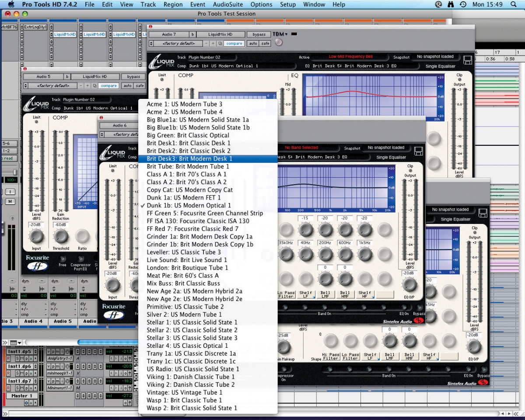Click floppy icon in window showing Hi Pass Filter
525x420 pixels.
click(x=483, y=213)
